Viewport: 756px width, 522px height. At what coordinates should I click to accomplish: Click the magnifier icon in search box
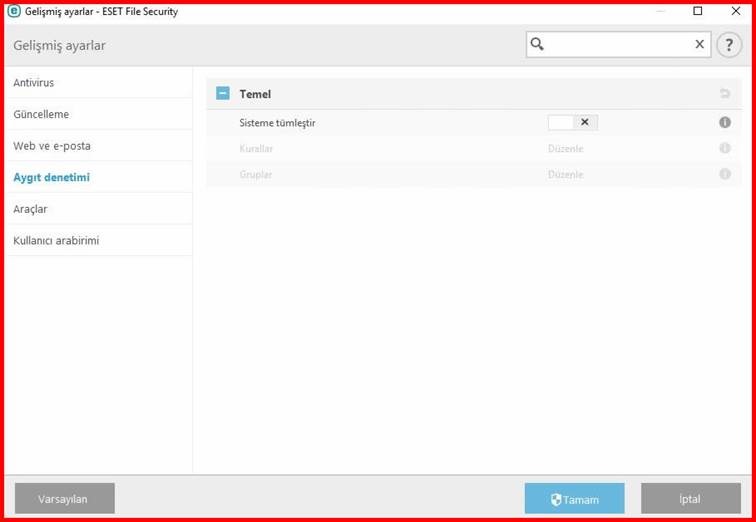click(537, 44)
